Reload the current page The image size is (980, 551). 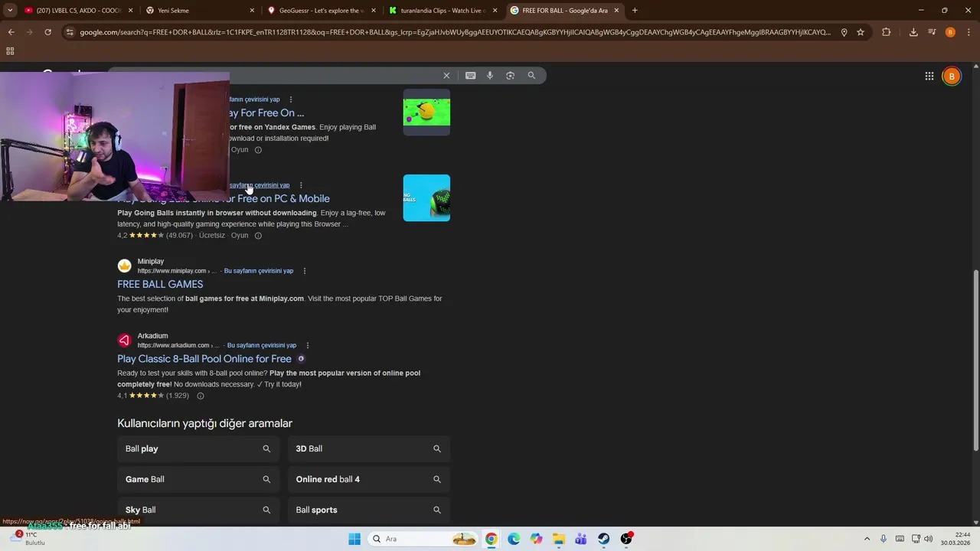coord(47,32)
